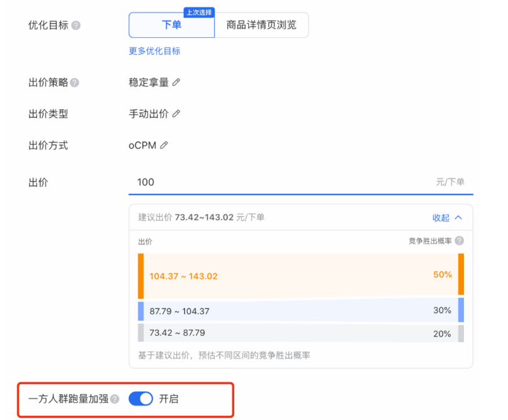Open the 优化目标 help tooltip icon
508x420 pixels.
[76, 25]
